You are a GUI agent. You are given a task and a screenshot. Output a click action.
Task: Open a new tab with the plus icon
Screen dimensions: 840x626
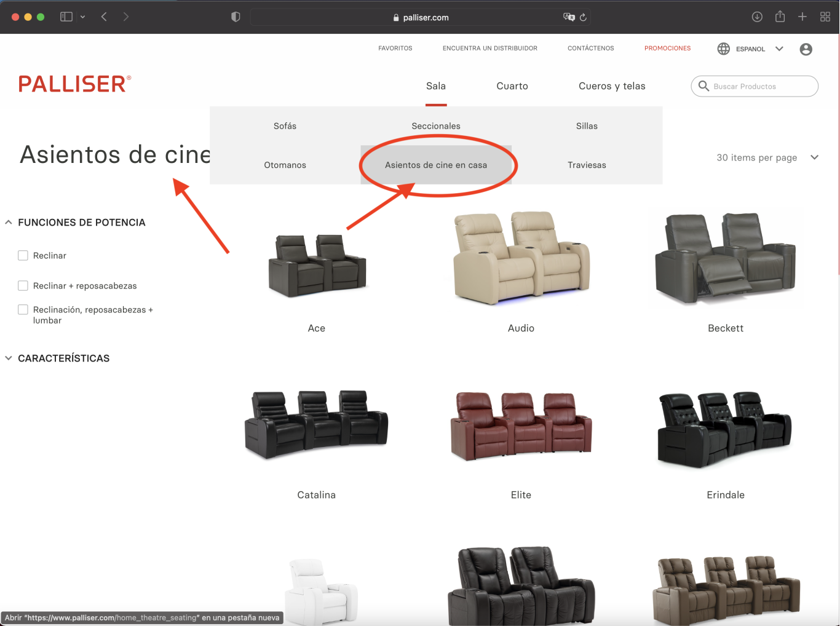click(802, 17)
